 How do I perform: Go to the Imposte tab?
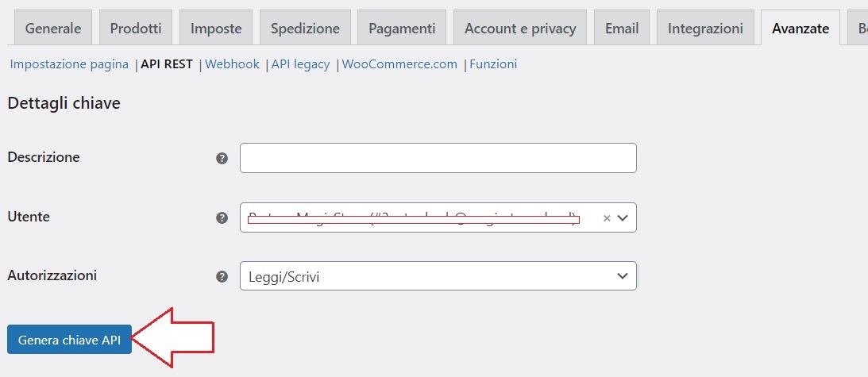216,28
